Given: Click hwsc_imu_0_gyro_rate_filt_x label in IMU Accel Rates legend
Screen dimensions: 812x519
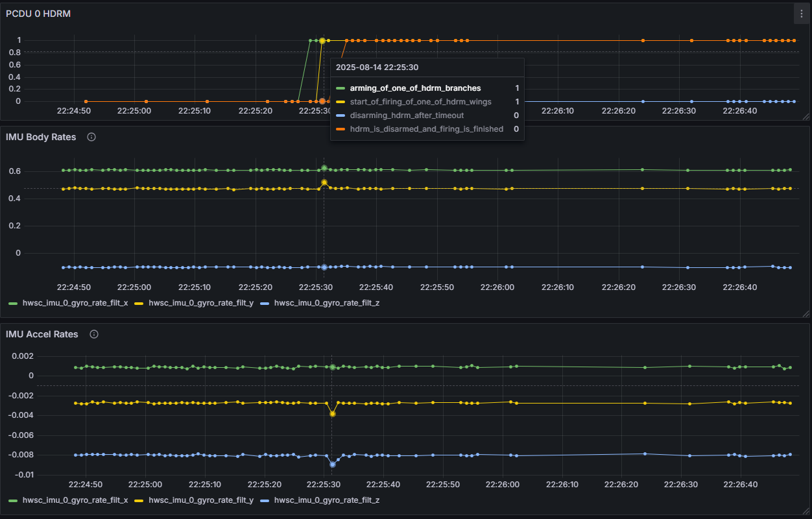Looking at the screenshot, I should coord(75,500).
